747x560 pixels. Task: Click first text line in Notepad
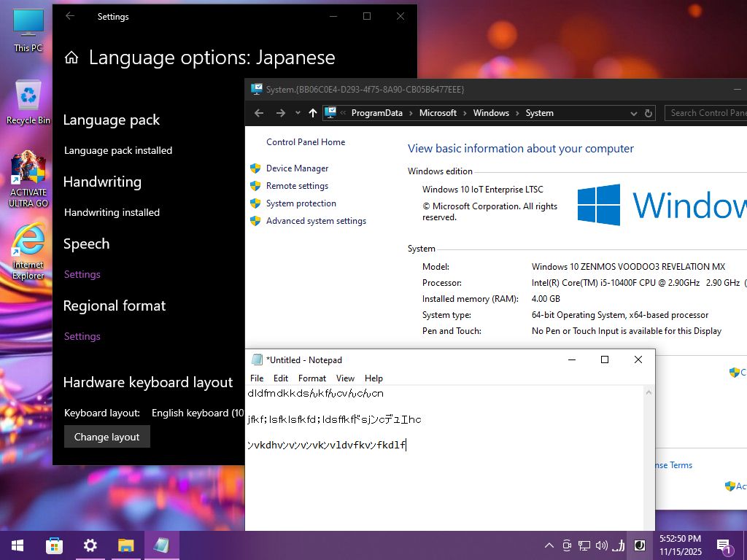click(x=315, y=393)
